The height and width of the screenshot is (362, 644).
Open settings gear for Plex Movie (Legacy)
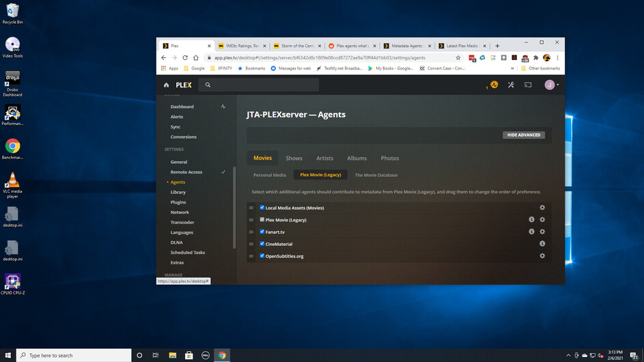(x=542, y=219)
